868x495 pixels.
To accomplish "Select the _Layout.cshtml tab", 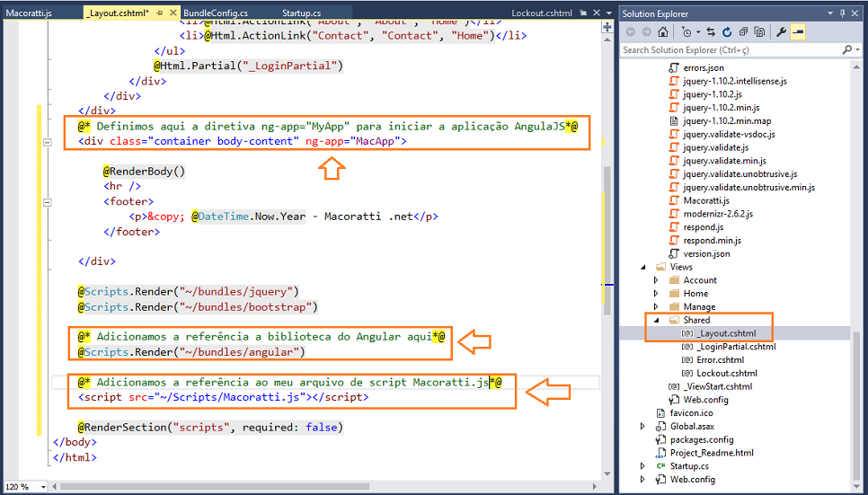I will pyautogui.click(x=118, y=13).
